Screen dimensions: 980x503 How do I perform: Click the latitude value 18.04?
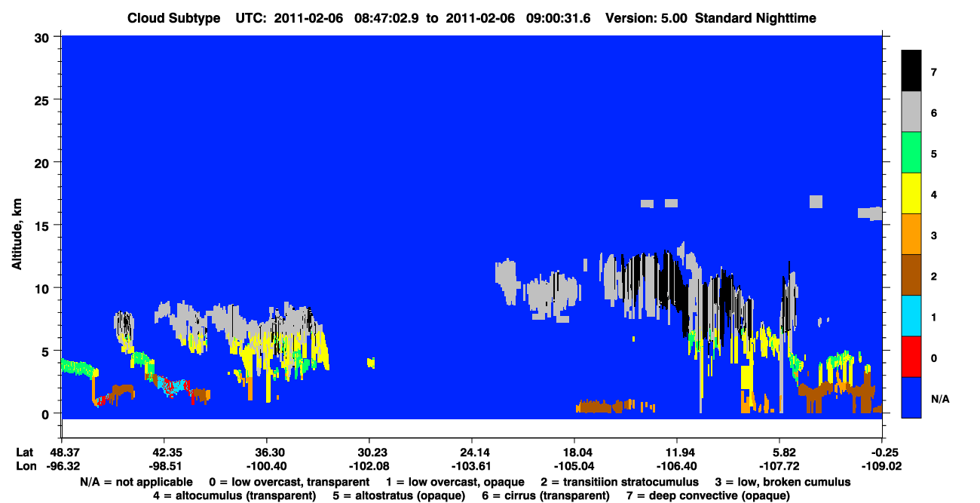(574, 452)
